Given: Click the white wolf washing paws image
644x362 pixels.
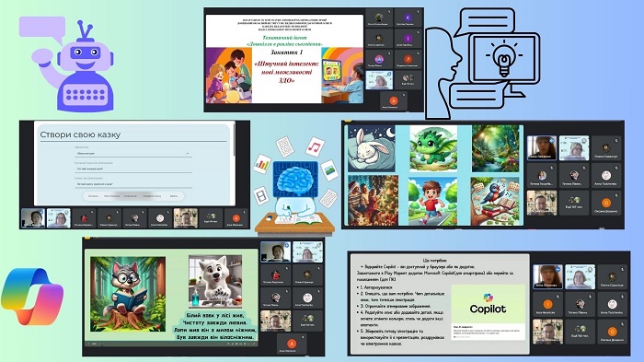Looking at the screenshot, I should [x=215, y=282].
